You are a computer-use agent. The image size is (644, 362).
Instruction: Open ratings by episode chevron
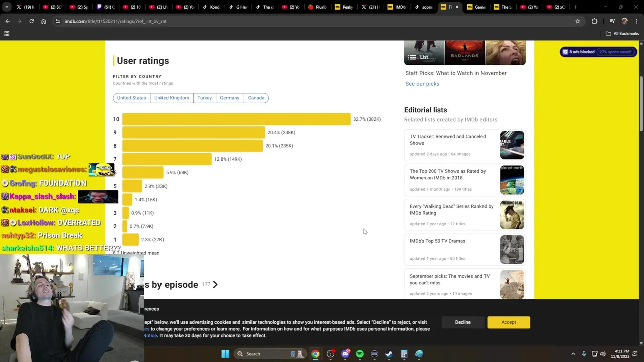pyautogui.click(x=215, y=285)
